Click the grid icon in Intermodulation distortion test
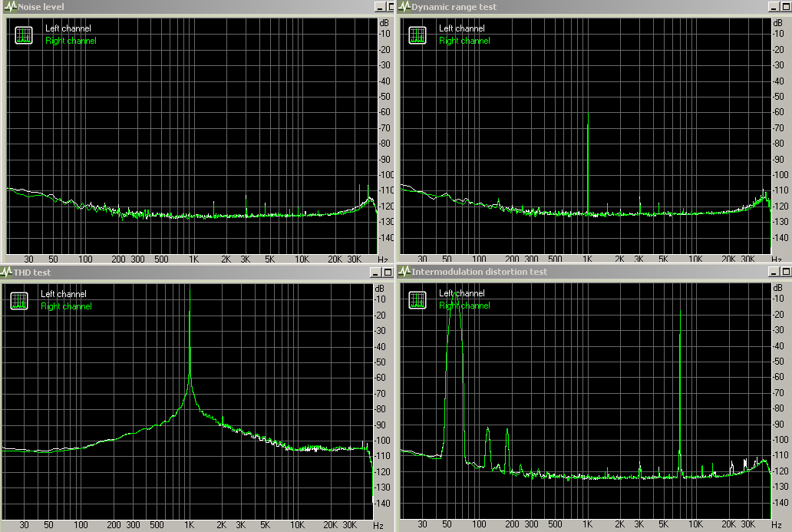The image size is (792, 532). pos(417,301)
